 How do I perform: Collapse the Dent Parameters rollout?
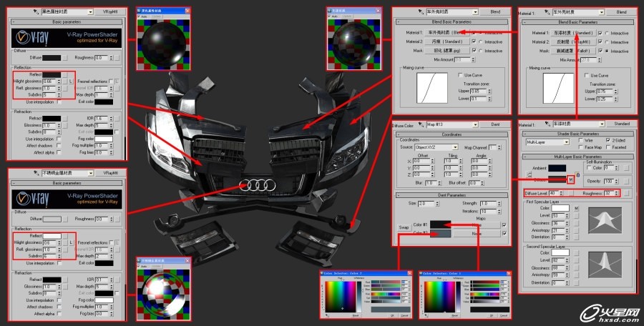[x=452, y=195]
